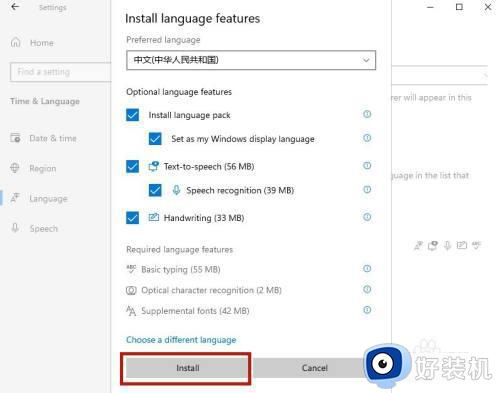The width and height of the screenshot is (500, 393).
Task: Open Home in Settings sidebar
Action: pyautogui.click(x=42, y=43)
